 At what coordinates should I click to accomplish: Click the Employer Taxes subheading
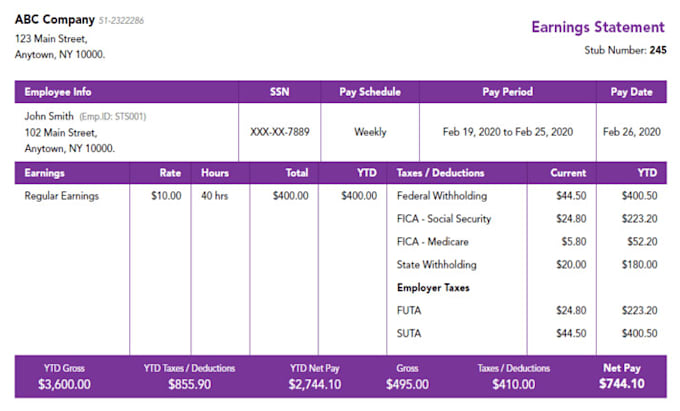(x=433, y=288)
